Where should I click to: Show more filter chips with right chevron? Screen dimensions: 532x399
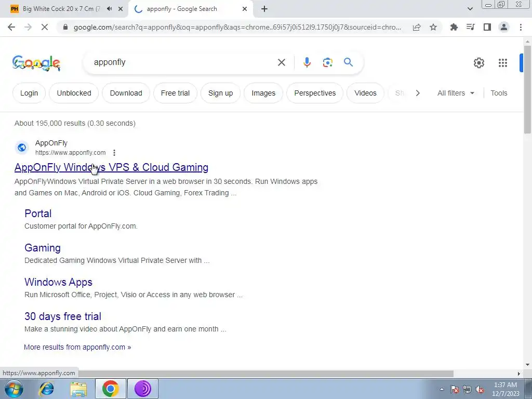pyautogui.click(x=418, y=93)
